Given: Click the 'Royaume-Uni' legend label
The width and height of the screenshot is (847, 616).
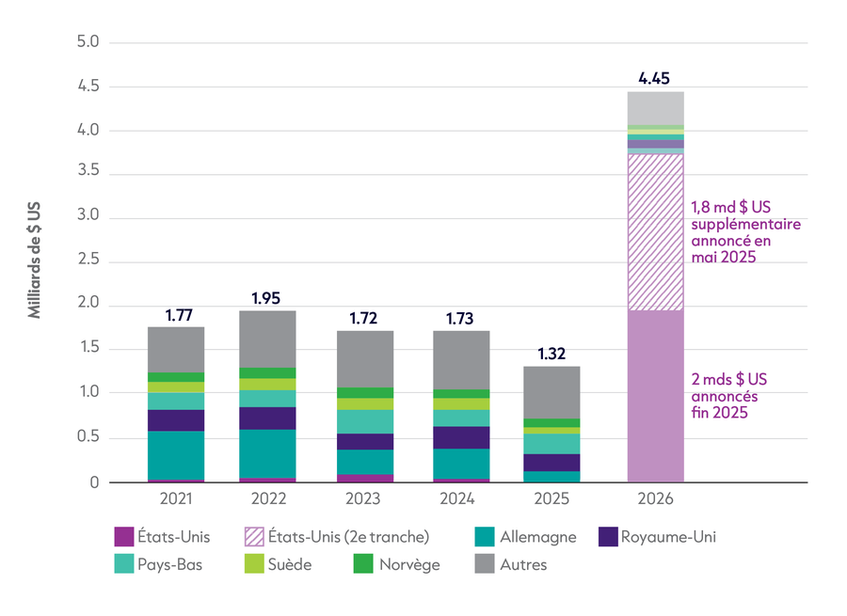Looking at the screenshot, I should [x=668, y=537].
